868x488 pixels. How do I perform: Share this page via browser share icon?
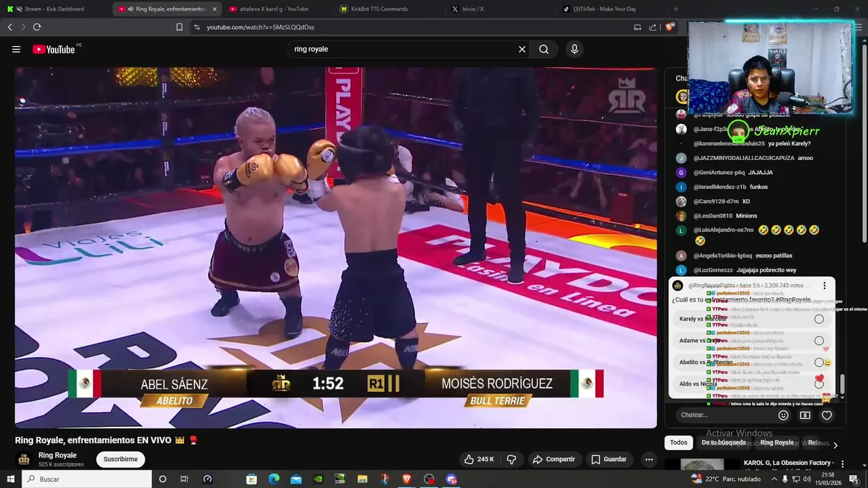(652, 27)
